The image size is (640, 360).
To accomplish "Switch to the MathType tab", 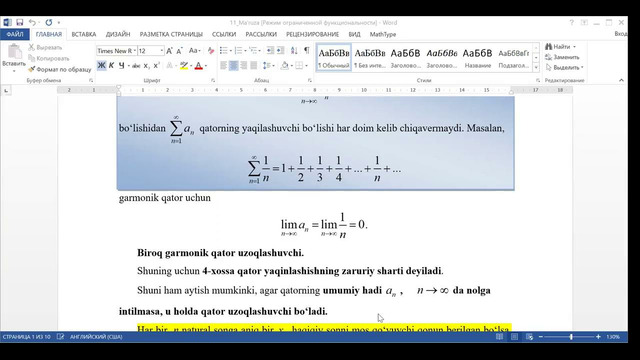I will (x=383, y=34).
